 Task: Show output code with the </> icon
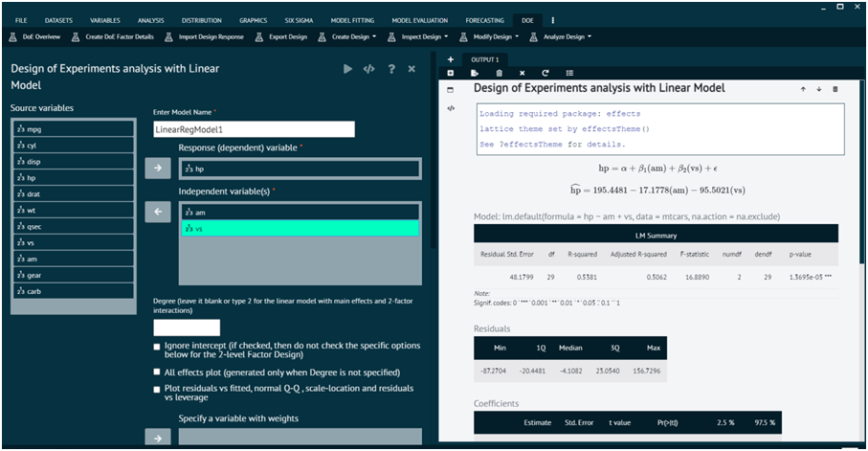click(451, 108)
